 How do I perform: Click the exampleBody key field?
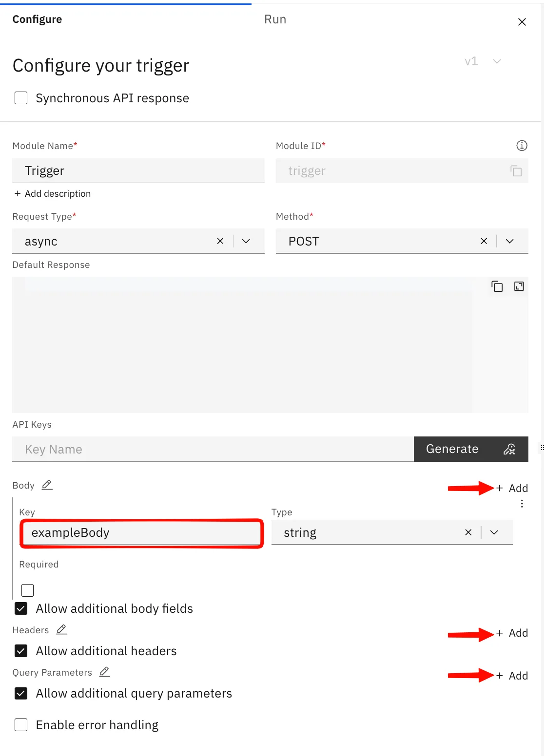pos(141,532)
